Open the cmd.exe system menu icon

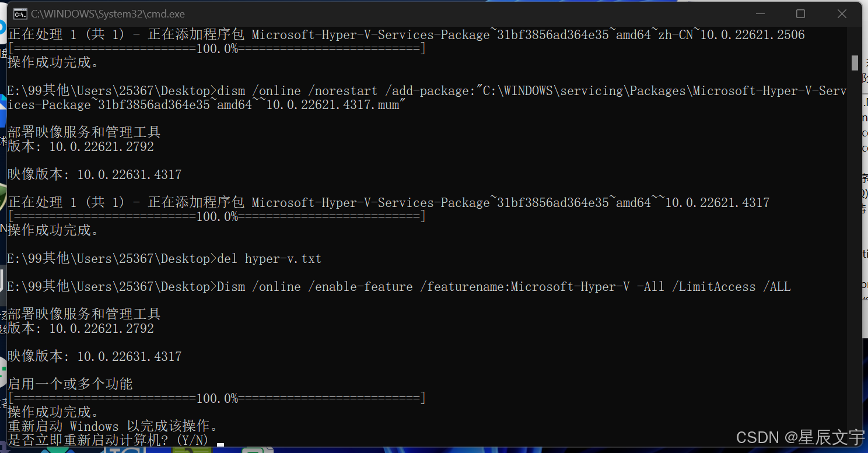[x=20, y=13]
